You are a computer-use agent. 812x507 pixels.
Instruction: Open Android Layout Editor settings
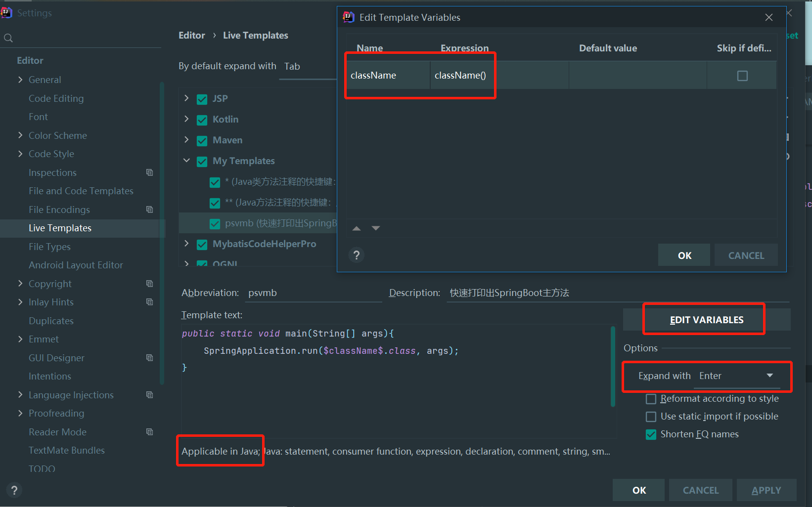point(76,265)
